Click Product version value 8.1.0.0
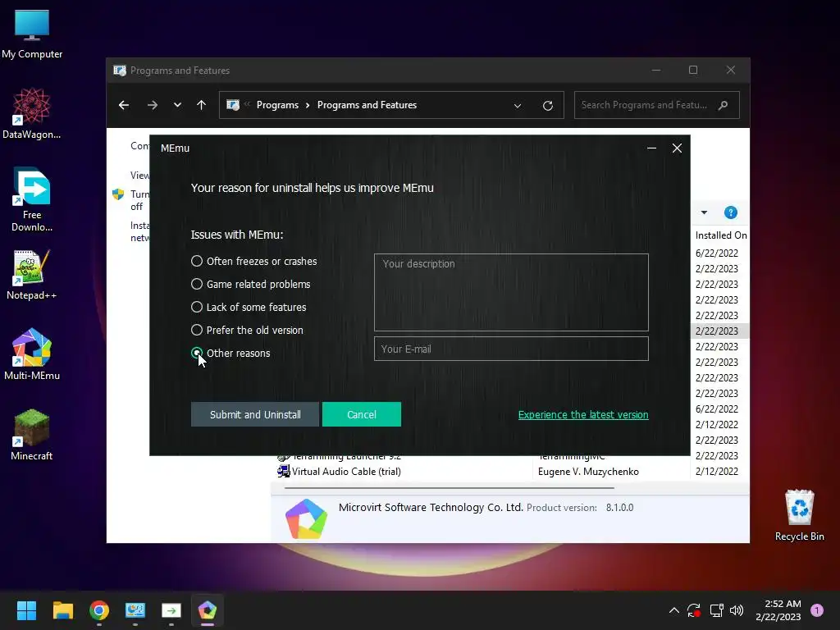Screen dimensions: 840x630 pos(620,507)
